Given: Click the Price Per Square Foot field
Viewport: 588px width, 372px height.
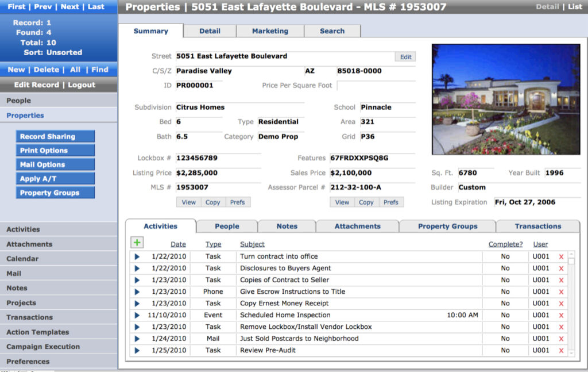Looking at the screenshot, I should (376, 86).
